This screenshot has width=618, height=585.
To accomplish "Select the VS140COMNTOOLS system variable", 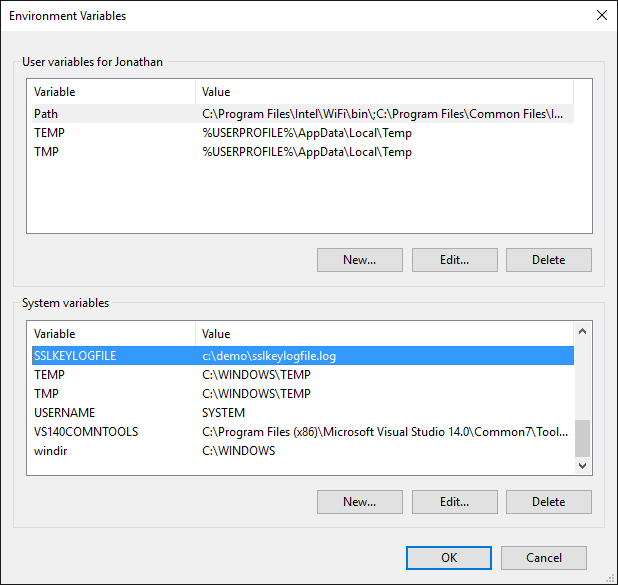I will (x=303, y=432).
